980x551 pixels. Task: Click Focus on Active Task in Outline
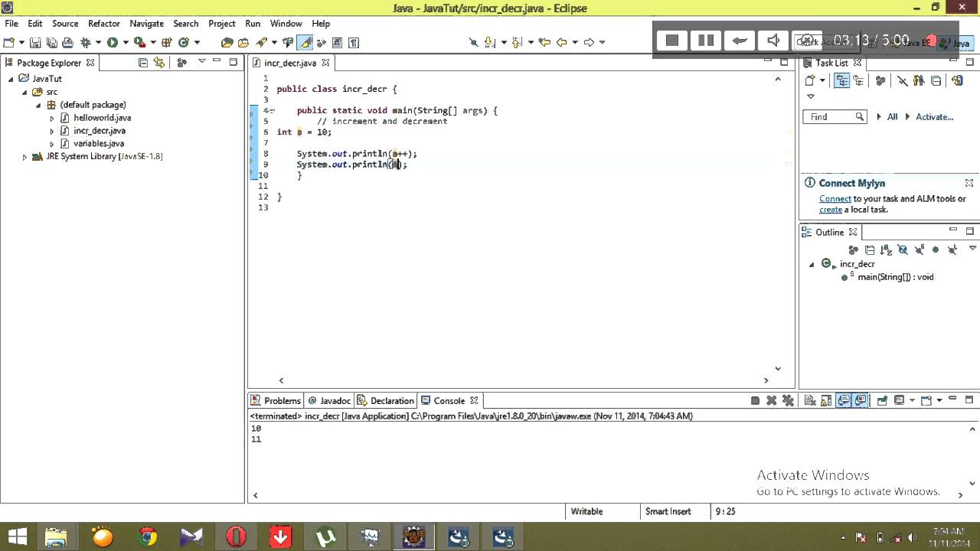[854, 250]
